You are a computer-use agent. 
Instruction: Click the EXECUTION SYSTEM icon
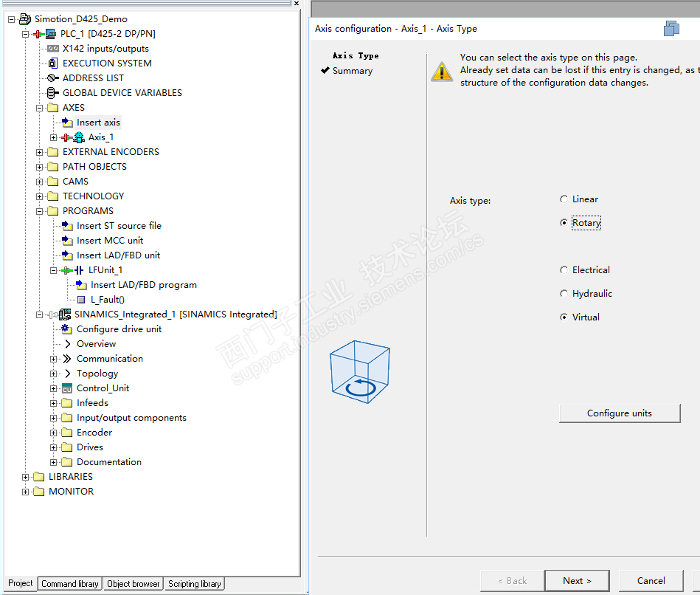pyautogui.click(x=53, y=63)
